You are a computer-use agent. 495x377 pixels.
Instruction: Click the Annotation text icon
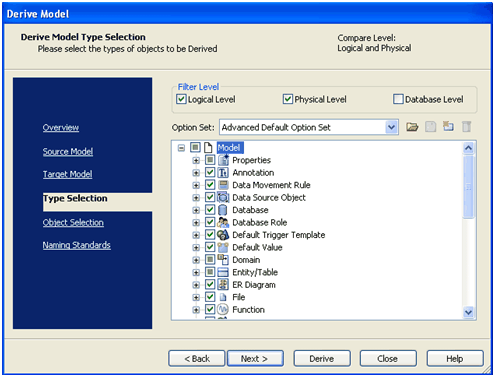point(223,173)
